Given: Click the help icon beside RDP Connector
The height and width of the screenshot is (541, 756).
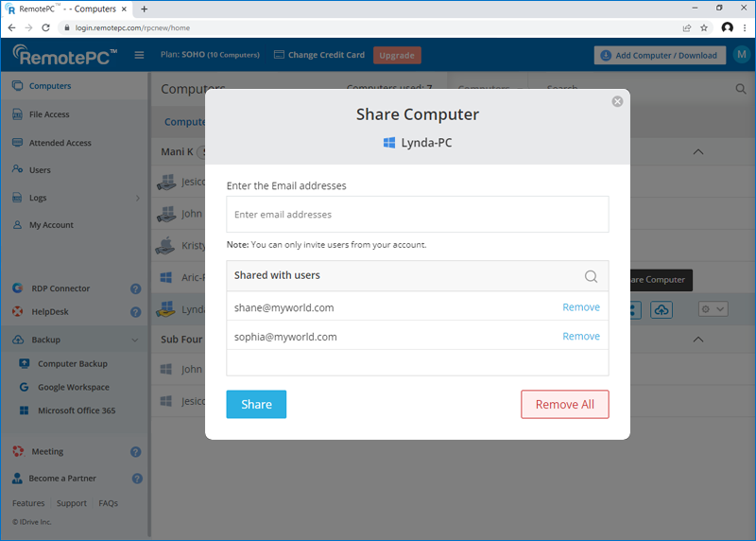Looking at the screenshot, I should (135, 288).
